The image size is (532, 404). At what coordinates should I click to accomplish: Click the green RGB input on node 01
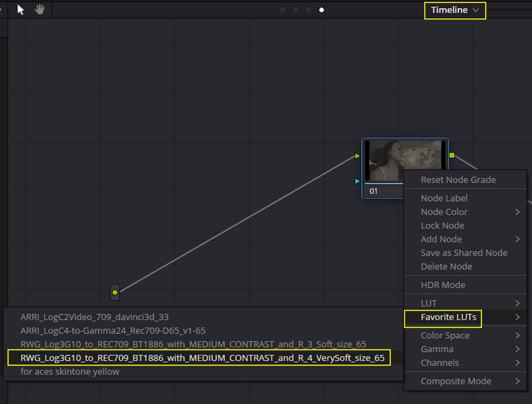357,156
